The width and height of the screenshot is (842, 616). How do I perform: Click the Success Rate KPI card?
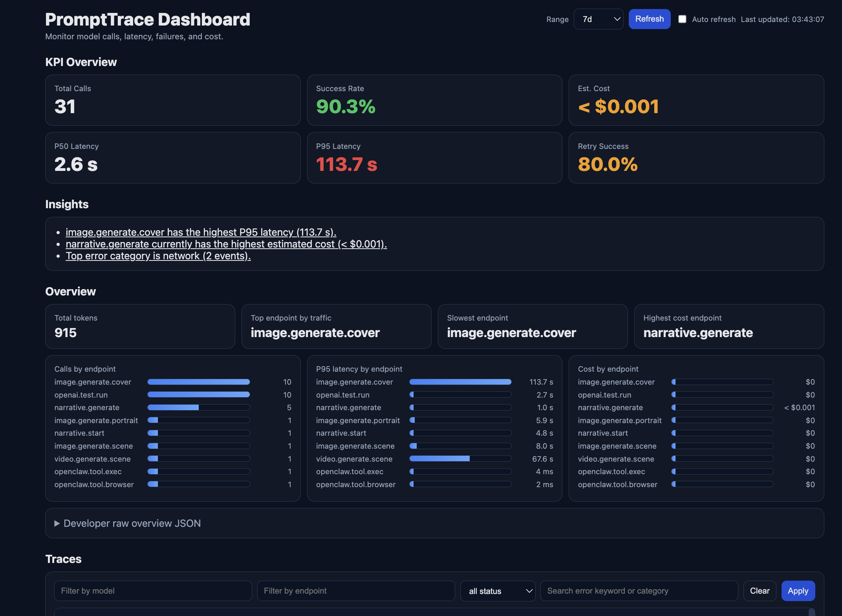tap(434, 100)
